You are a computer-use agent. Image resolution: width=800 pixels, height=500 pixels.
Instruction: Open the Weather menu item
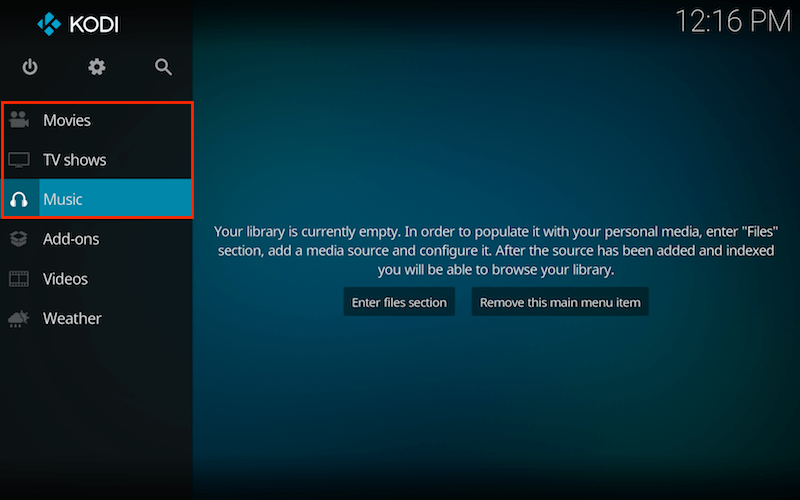point(97,318)
